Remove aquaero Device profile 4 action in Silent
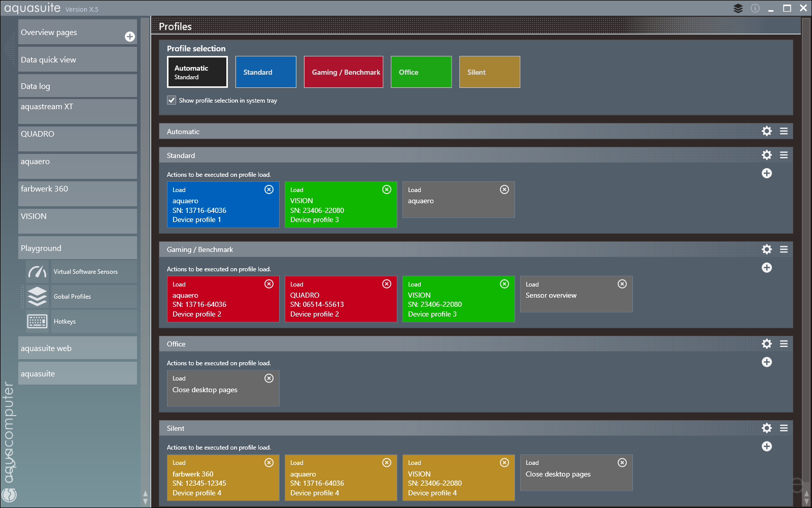 pyautogui.click(x=387, y=463)
